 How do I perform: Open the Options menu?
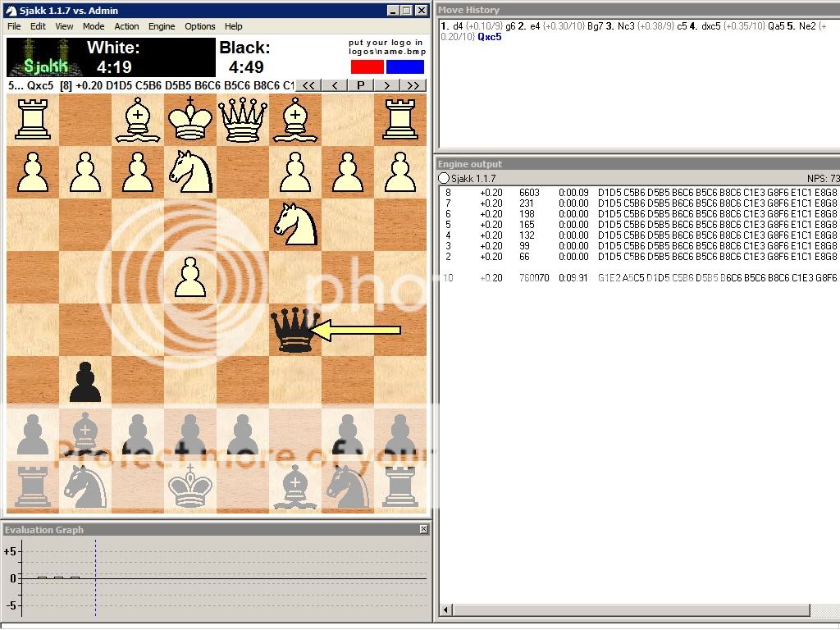coord(199,26)
